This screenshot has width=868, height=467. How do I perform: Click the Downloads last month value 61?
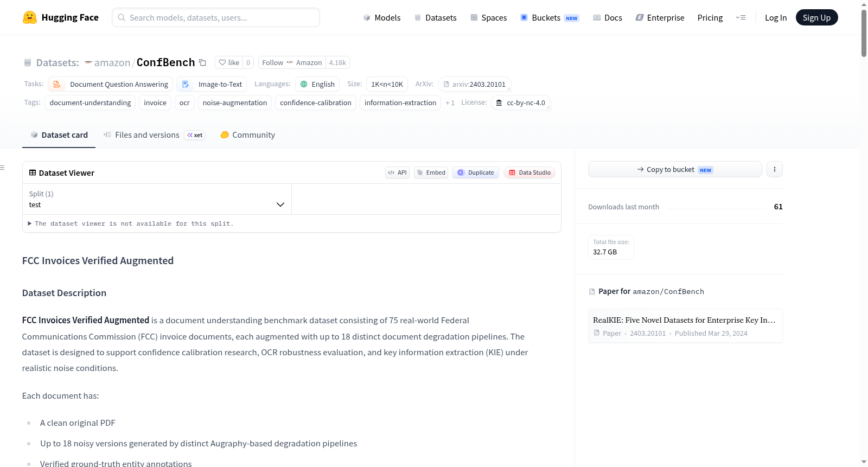click(778, 207)
